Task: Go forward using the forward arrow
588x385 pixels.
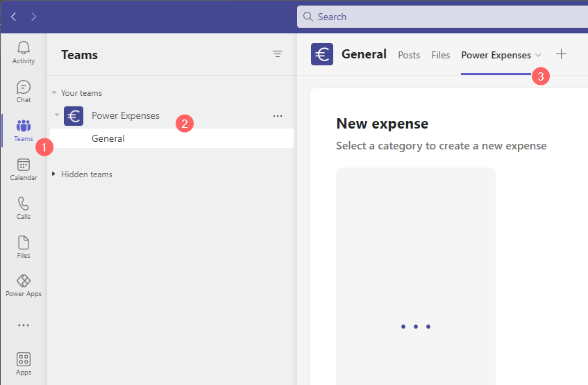Action: click(x=34, y=16)
